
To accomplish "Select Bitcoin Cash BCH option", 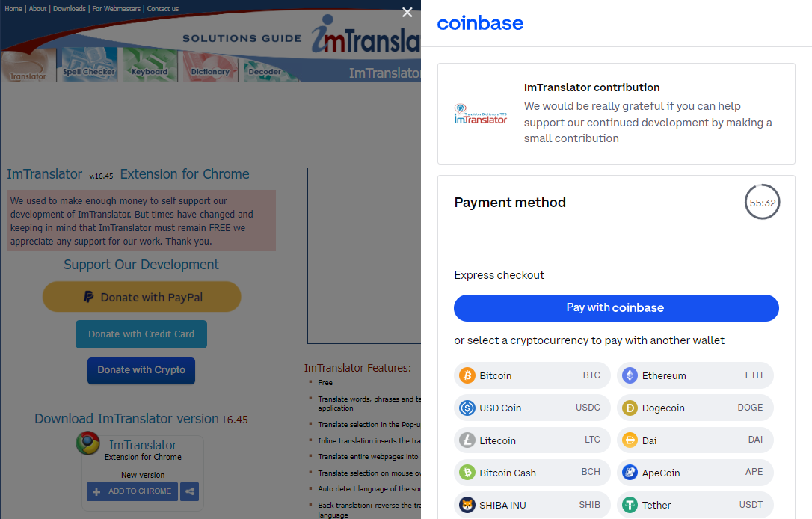I will click(532, 473).
